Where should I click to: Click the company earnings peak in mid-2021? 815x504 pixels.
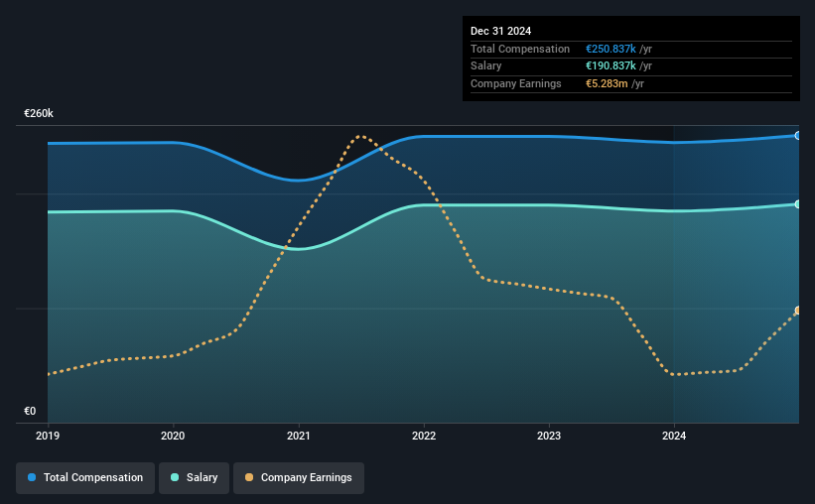[x=360, y=136]
